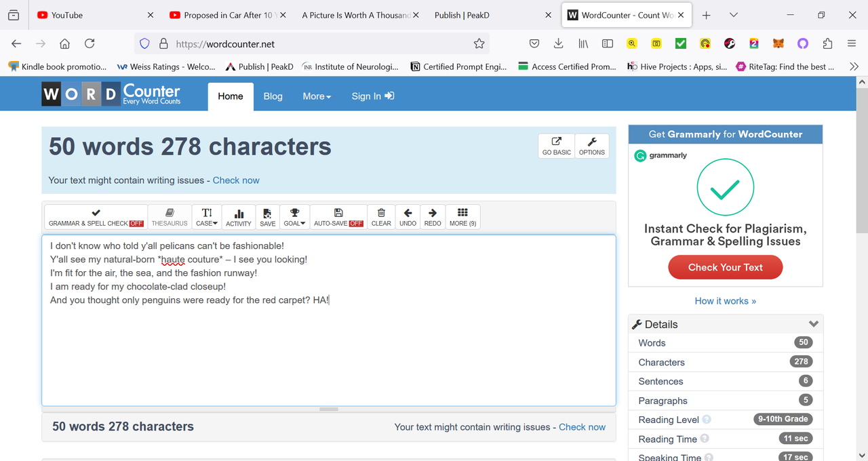
Task: Click the Speaking Time help icon
Action: coord(709,458)
